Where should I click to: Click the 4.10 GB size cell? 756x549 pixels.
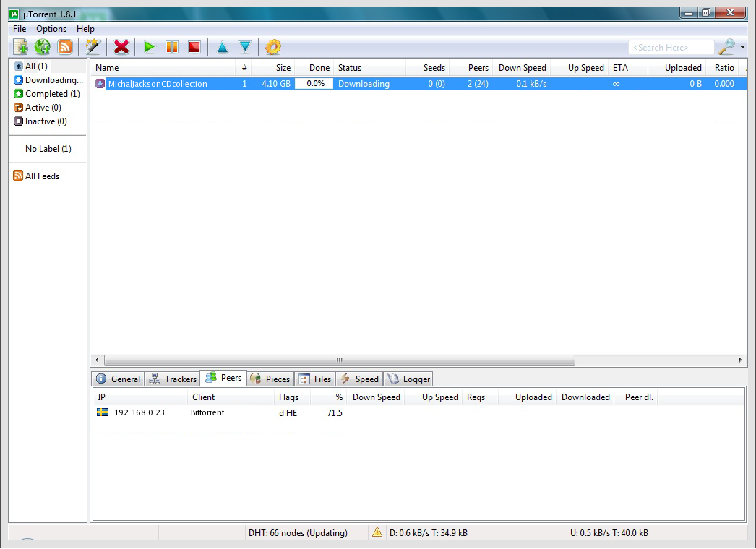276,83
